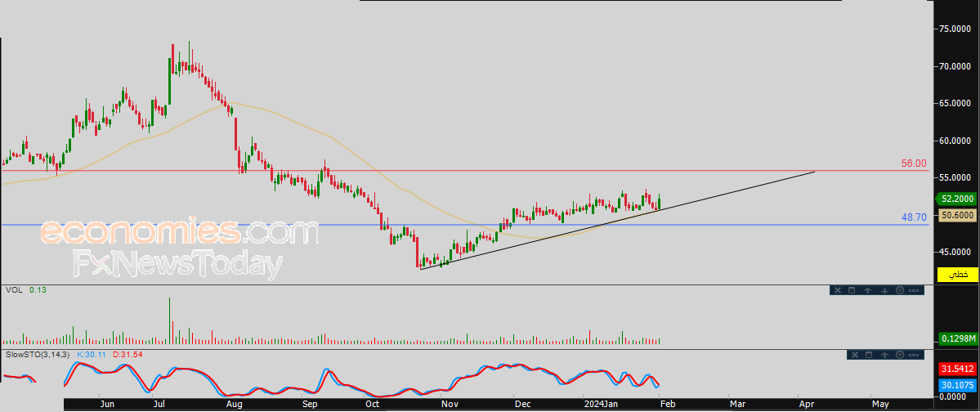This screenshot has width=980, height=412.
Task: Maximize the VOL indicator panel
Action: pyautogui.click(x=851, y=290)
